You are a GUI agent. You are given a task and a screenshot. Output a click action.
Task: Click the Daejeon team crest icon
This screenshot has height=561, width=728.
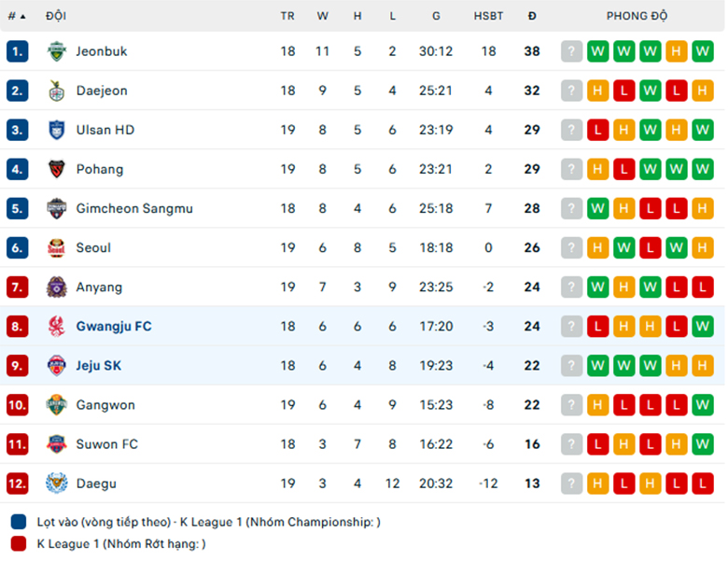(x=57, y=91)
